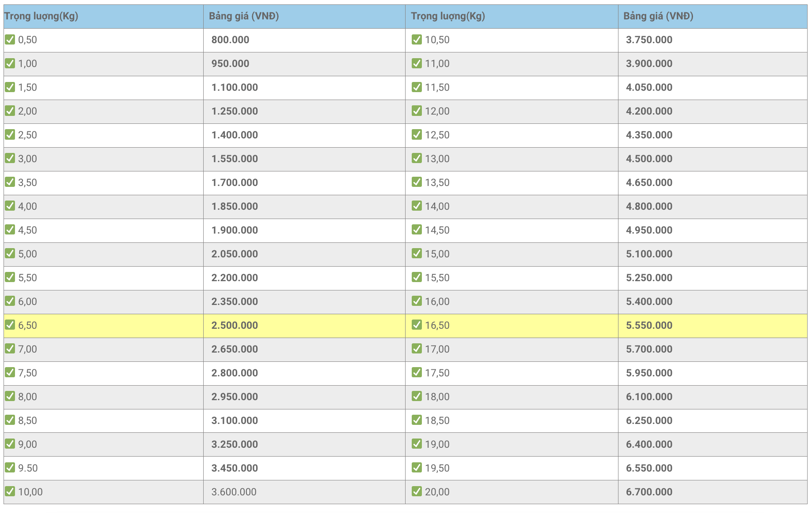Select the check icon in the 6,50 row
The height and width of the screenshot is (513, 812).
(10, 325)
